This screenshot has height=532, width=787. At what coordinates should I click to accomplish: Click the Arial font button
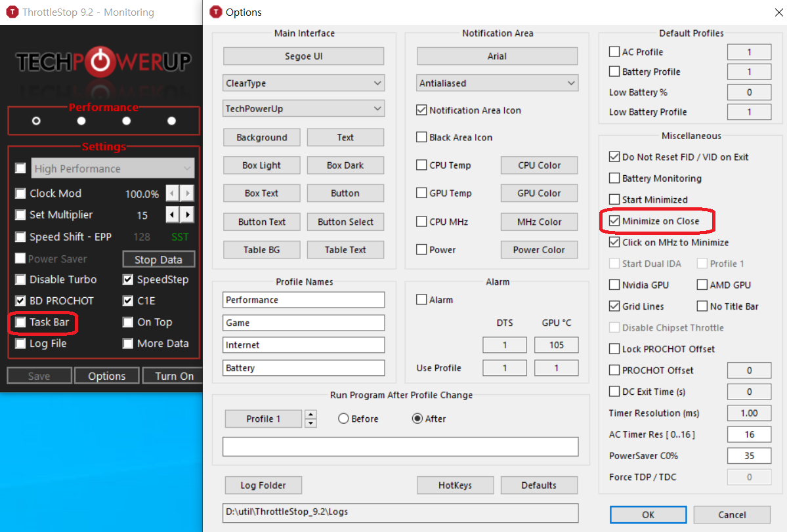(497, 56)
